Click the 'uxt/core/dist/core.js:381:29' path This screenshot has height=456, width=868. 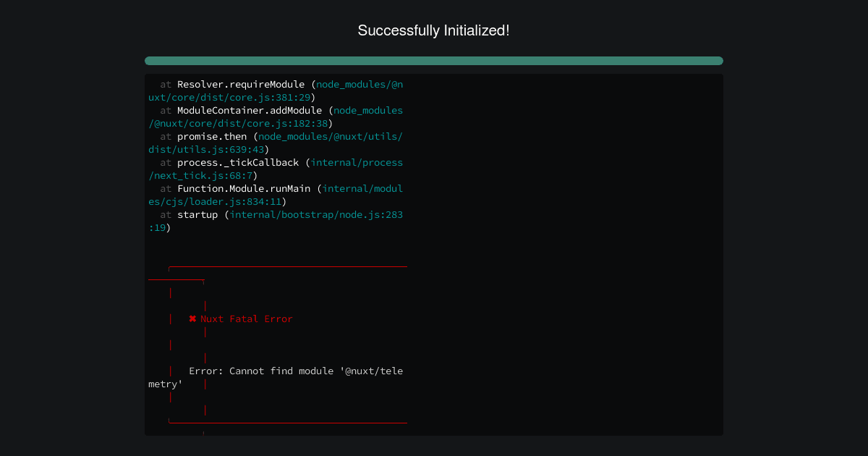coord(229,98)
